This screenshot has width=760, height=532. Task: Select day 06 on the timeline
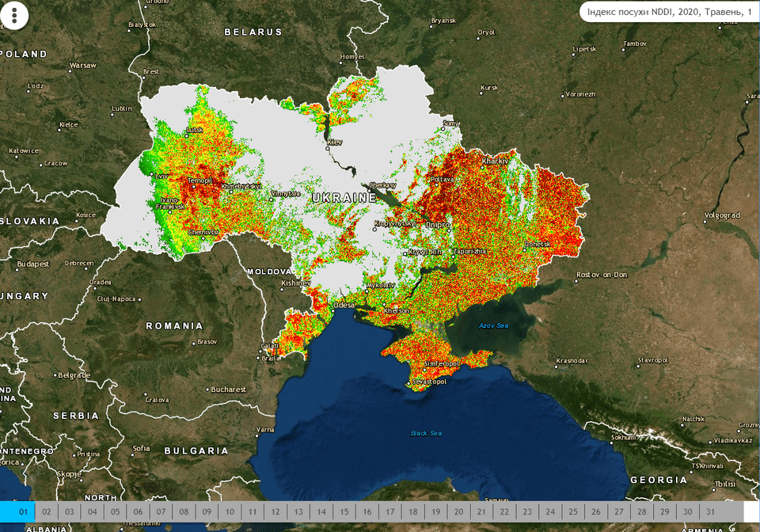138,511
